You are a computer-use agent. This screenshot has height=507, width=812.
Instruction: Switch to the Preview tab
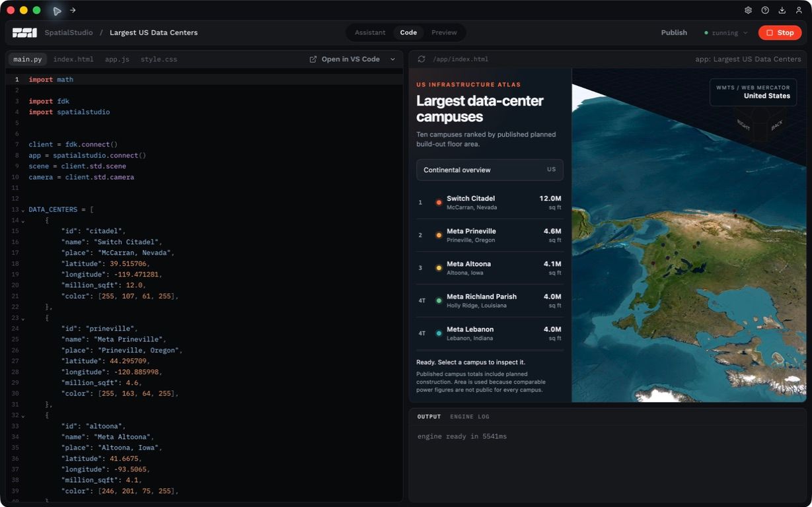444,32
